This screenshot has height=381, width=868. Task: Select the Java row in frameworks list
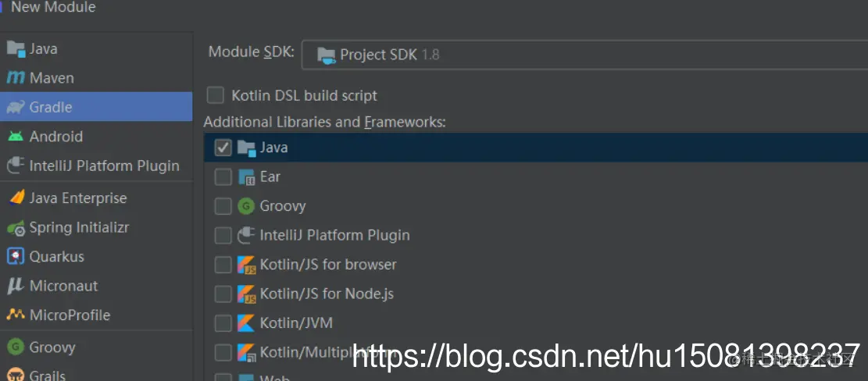pyautogui.click(x=536, y=148)
